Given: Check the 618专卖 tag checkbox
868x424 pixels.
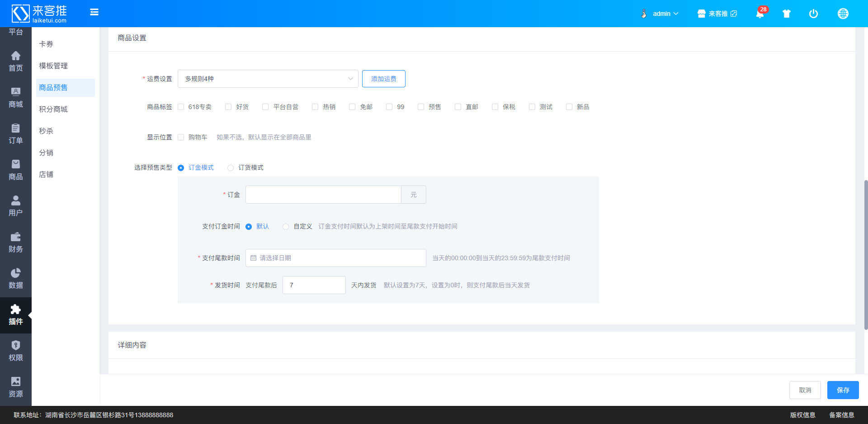Looking at the screenshot, I should tap(181, 107).
